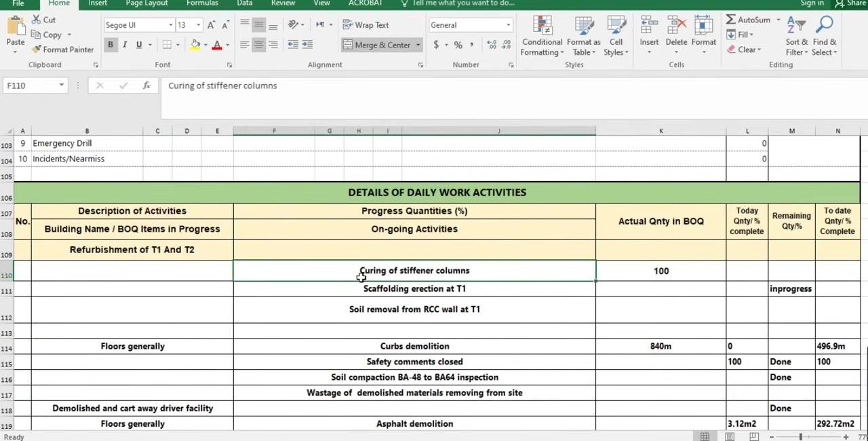This screenshot has height=441, width=868.
Task: Increase font size with the larger A button
Action: coord(212,25)
